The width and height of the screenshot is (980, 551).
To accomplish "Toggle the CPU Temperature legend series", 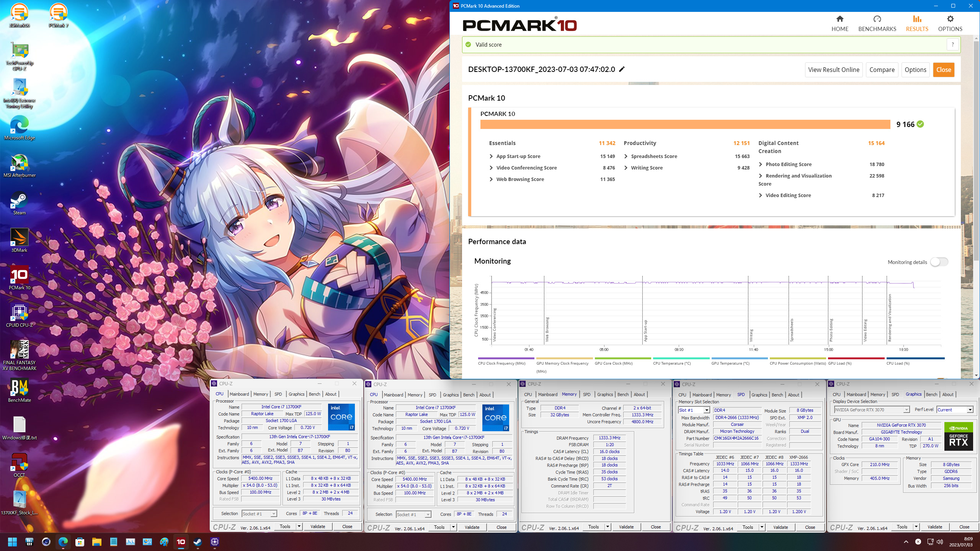I will (681, 361).
